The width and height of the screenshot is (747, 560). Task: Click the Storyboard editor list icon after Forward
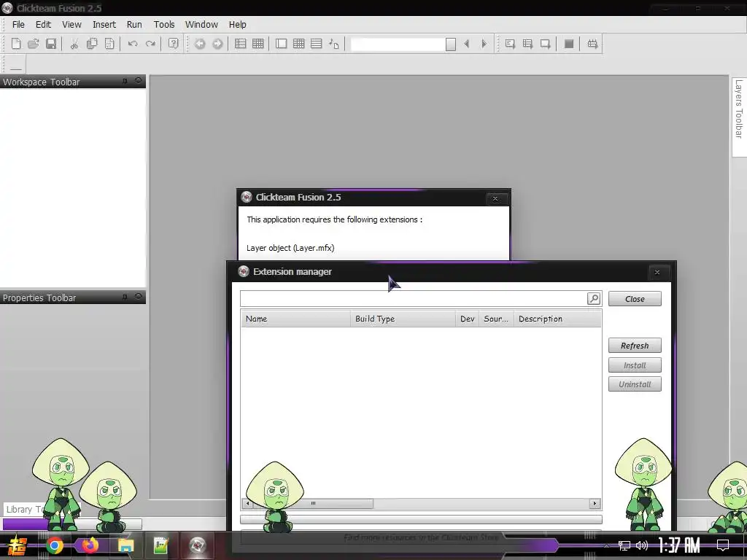pos(241,44)
